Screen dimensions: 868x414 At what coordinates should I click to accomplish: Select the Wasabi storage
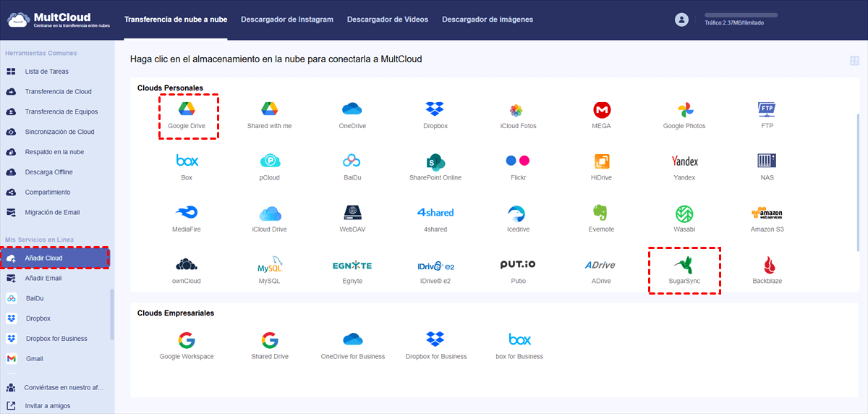pyautogui.click(x=684, y=219)
